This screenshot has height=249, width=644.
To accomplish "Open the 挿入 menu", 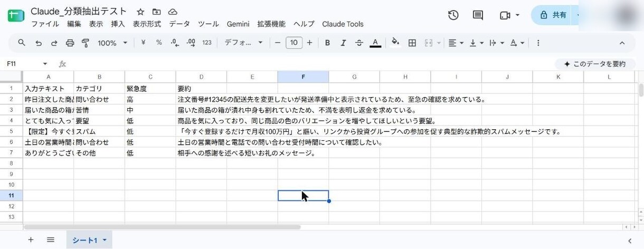I will coord(118,24).
